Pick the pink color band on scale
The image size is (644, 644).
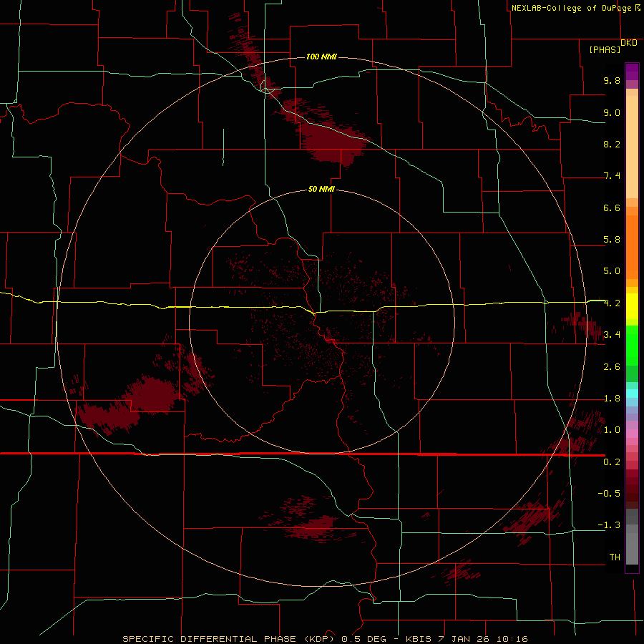click(632, 434)
